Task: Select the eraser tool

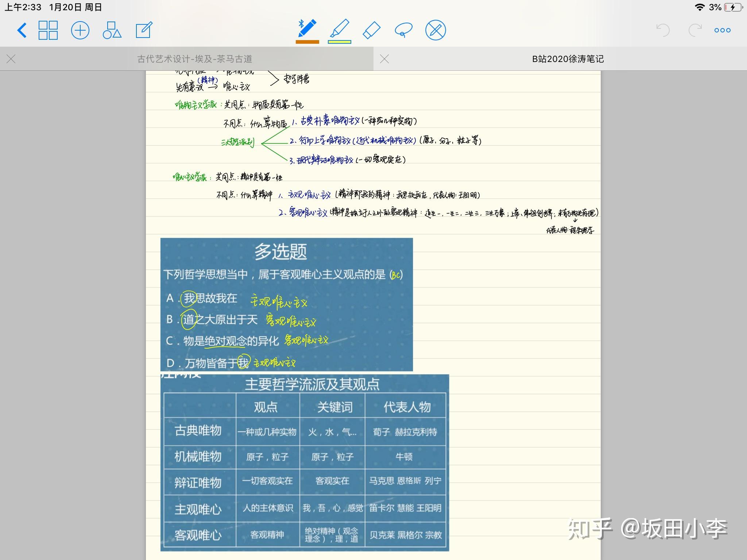Action: tap(372, 30)
